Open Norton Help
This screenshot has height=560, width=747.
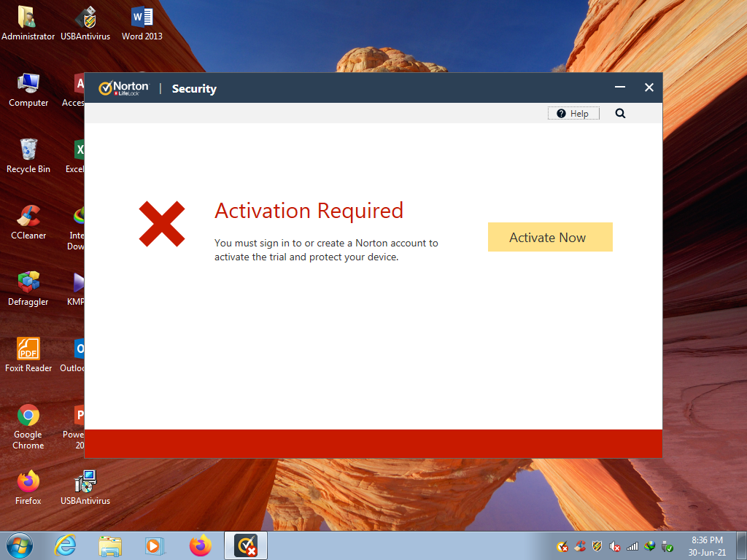click(x=573, y=113)
